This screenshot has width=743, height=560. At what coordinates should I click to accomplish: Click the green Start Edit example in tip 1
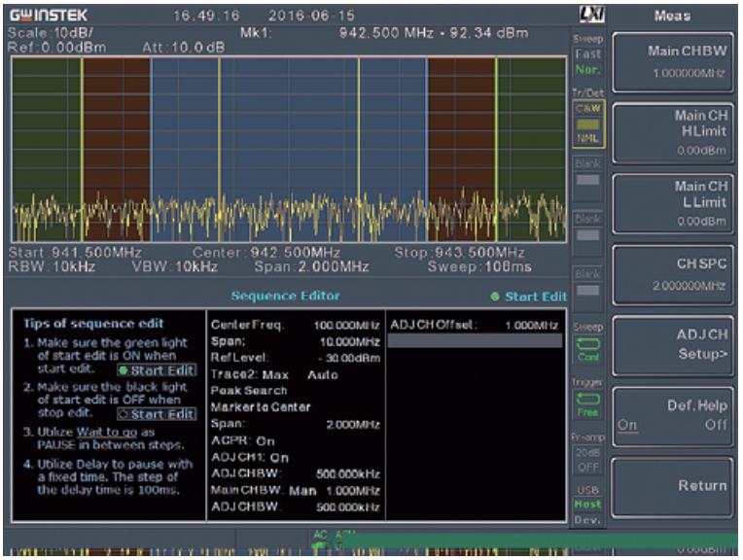[157, 370]
